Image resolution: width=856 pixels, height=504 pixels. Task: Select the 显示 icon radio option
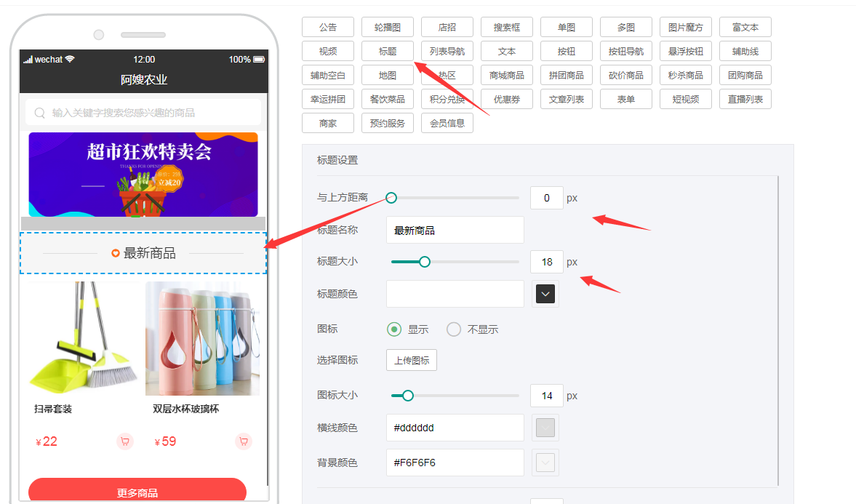[394, 329]
